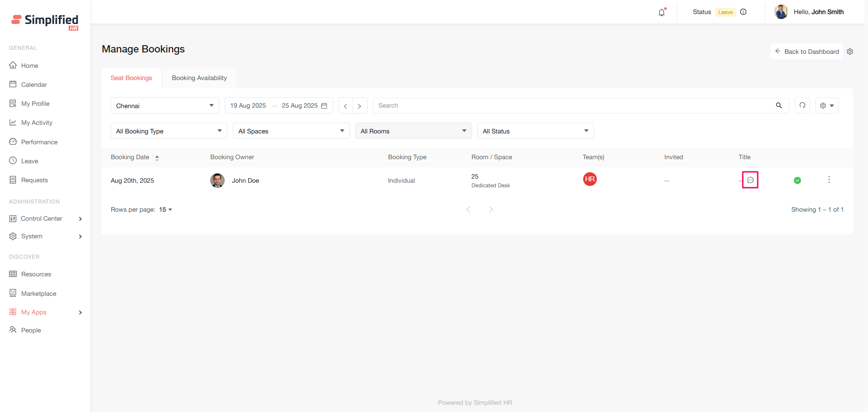Click the status info icon
This screenshot has height=412, width=868.
coord(743,12)
